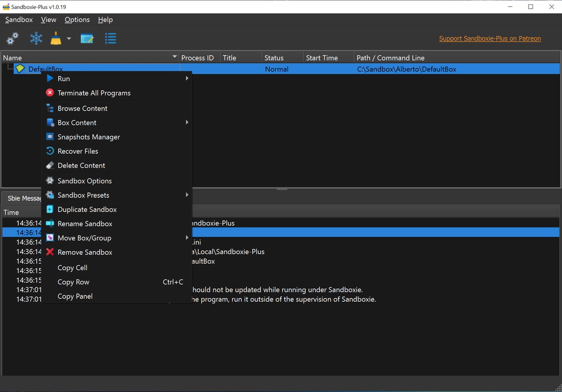Click the Status column header
This screenshot has height=392, width=562.
pos(274,58)
